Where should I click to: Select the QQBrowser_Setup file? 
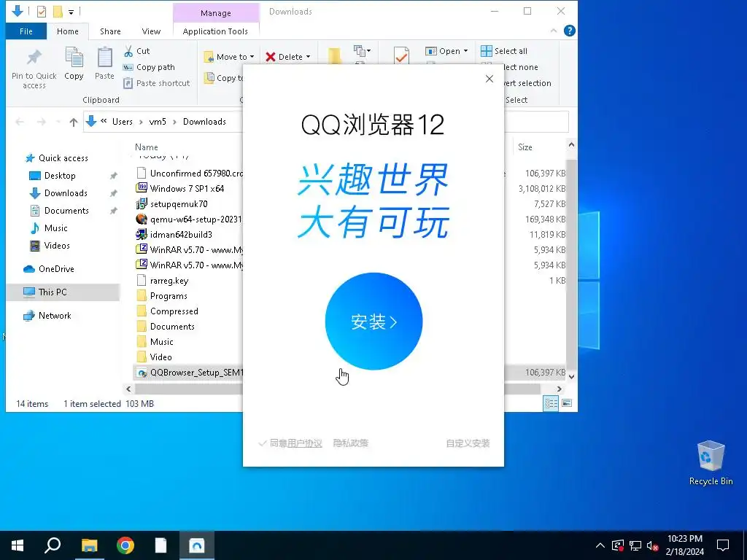click(x=189, y=373)
